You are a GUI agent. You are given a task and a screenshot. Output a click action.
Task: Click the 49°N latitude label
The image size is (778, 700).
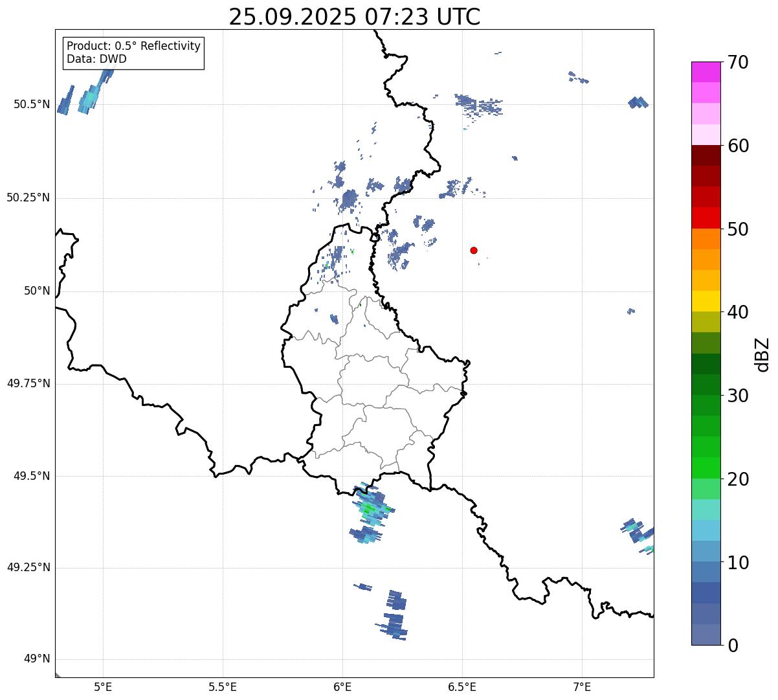[37, 659]
